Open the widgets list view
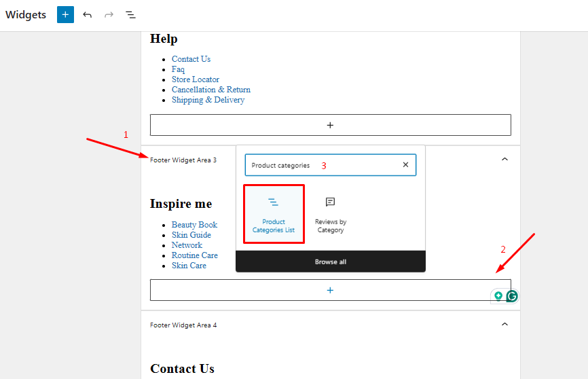The image size is (588, 379). pos(130,15)
